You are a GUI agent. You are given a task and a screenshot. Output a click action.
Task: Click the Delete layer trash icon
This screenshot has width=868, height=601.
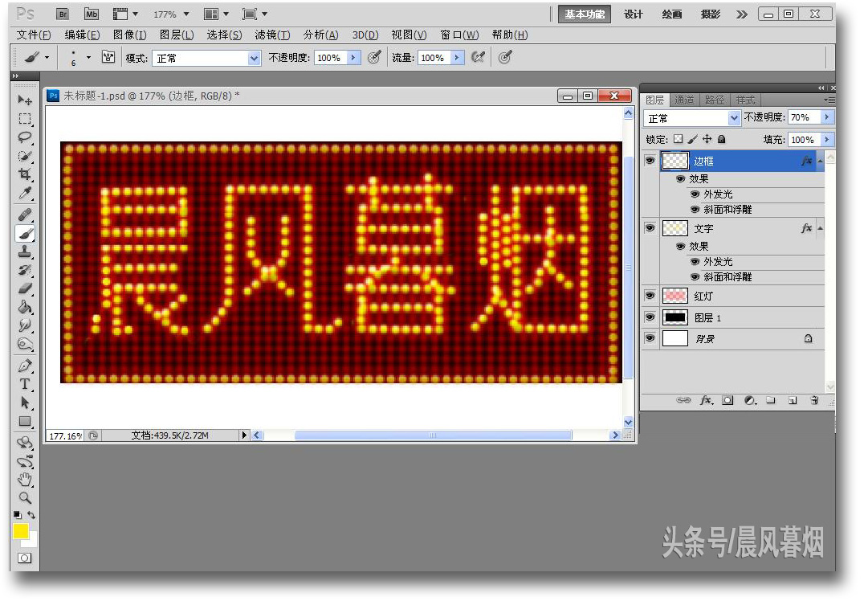click(813, 400)
